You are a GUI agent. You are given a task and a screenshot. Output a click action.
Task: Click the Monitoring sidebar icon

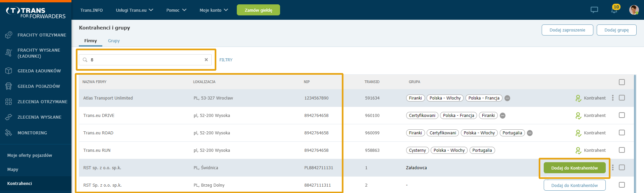click(x=9, y=133)
